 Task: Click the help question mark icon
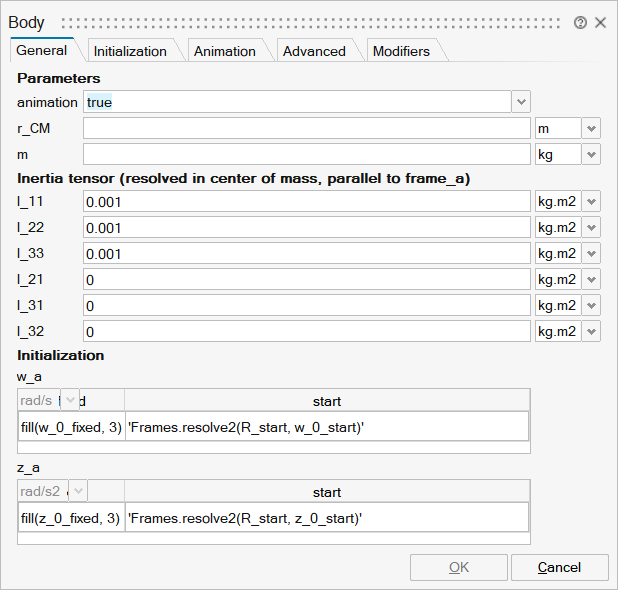coord(580,22)
